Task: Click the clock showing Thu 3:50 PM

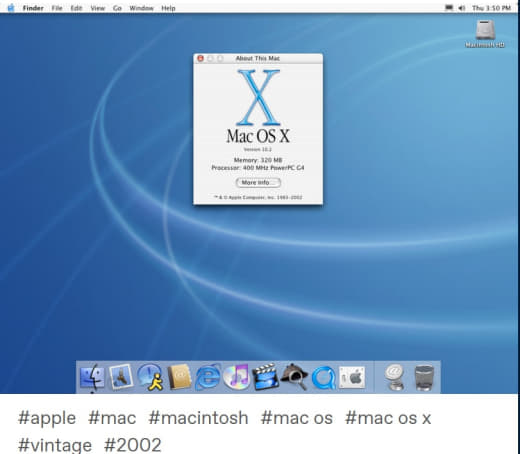Action: [x=491, y=8]
